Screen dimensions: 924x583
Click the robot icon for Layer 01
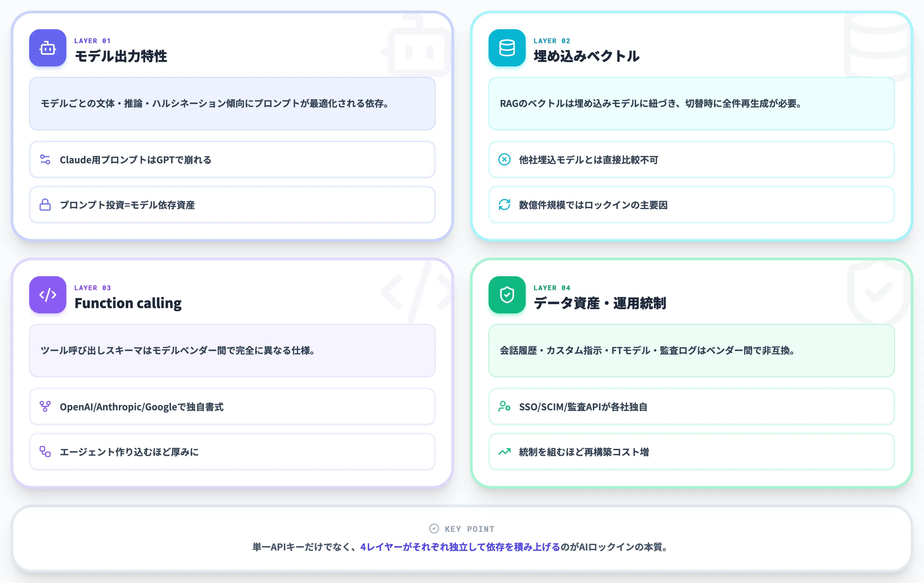tap(47, 48)
